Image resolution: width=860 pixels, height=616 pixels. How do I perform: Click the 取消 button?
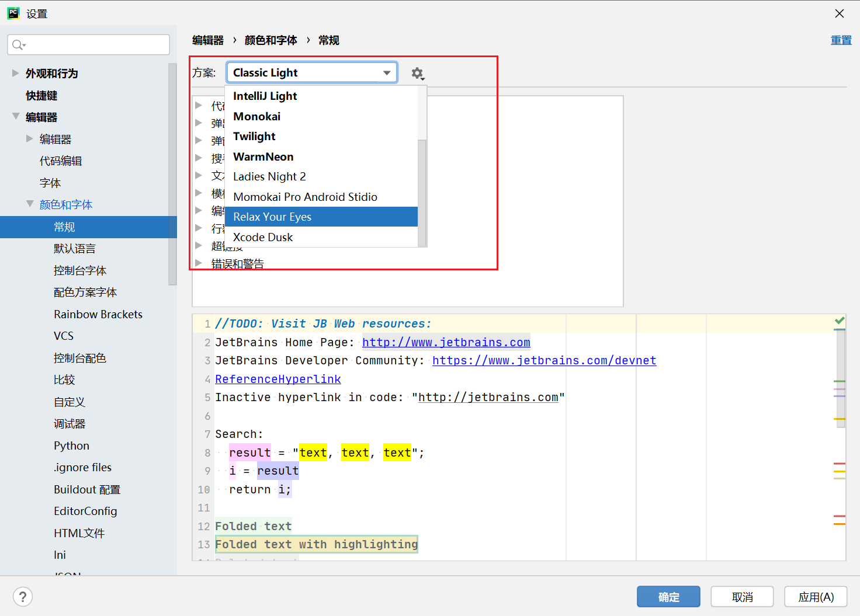pos(742,597)
